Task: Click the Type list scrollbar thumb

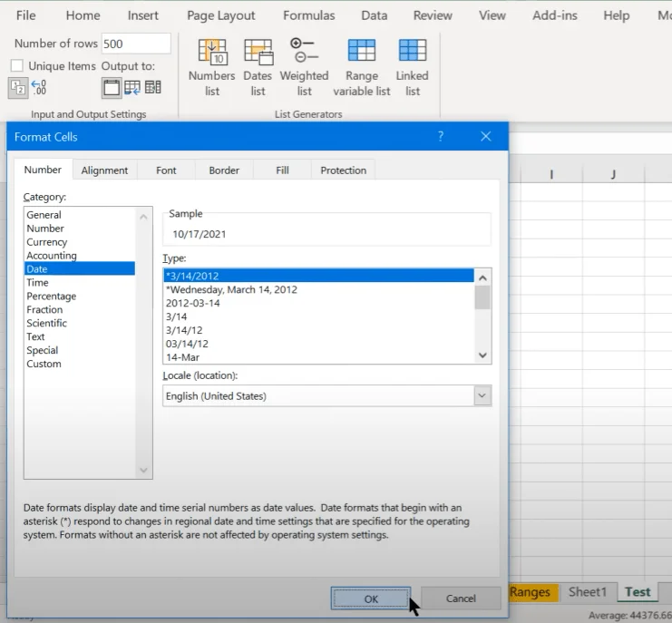Action: (482, 297)
